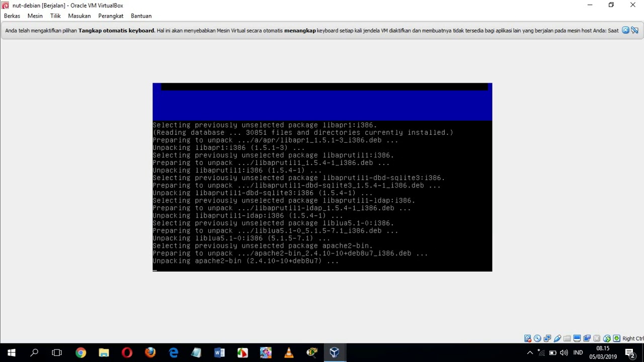This screenshot has height=362, width=644.
Task: Launch Microsoft Edge from the taskbar
Action: pos(173,352)
